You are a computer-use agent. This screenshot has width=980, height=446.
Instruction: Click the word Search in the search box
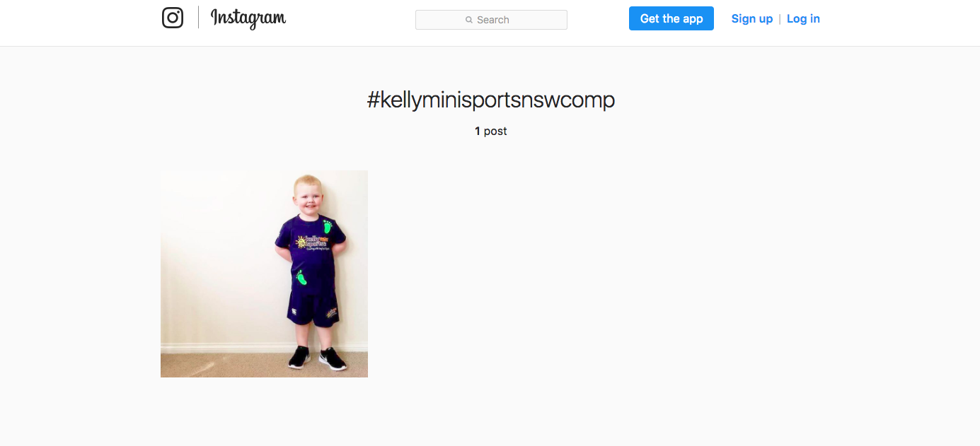[x=493, y=20]
